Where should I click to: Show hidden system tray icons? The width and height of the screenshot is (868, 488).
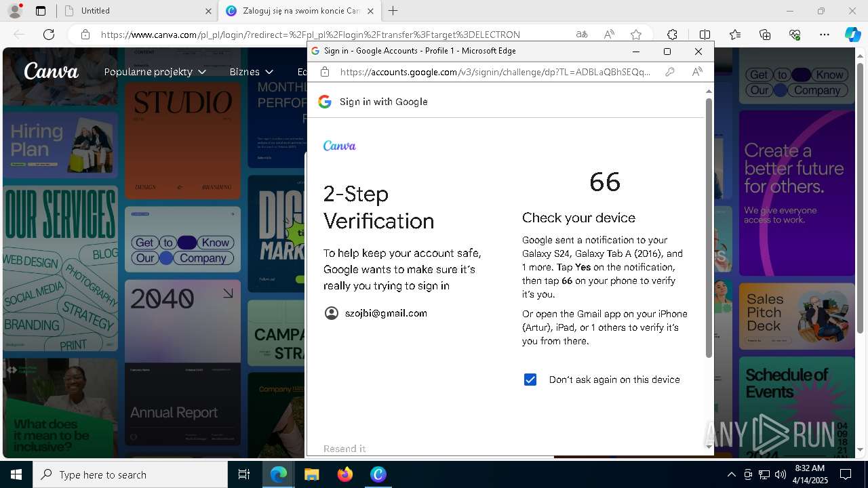[x=731, y=474]
